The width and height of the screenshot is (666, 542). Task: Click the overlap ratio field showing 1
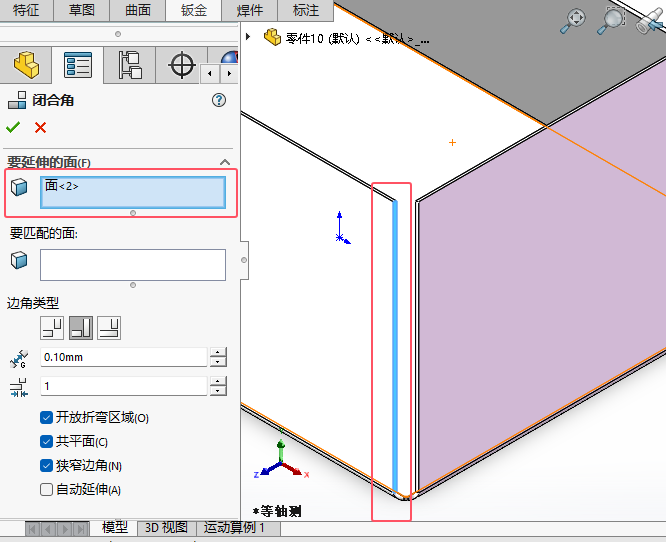[124, 386]
